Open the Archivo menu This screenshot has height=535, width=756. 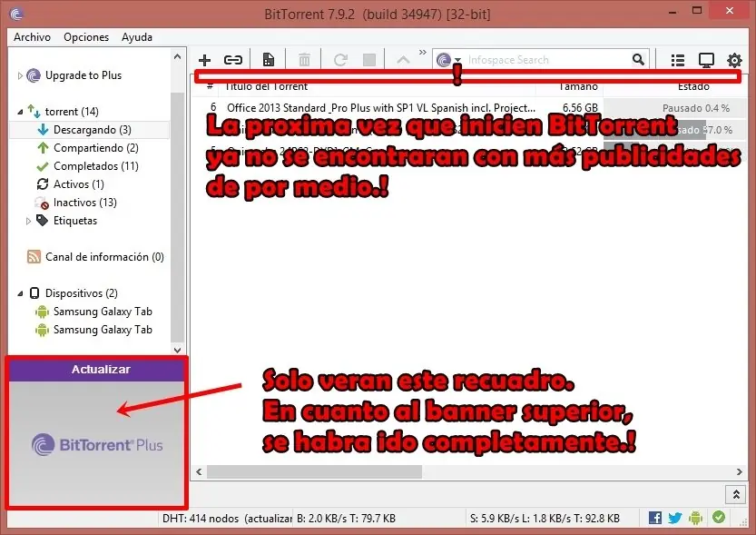click(x=33, y=37)
